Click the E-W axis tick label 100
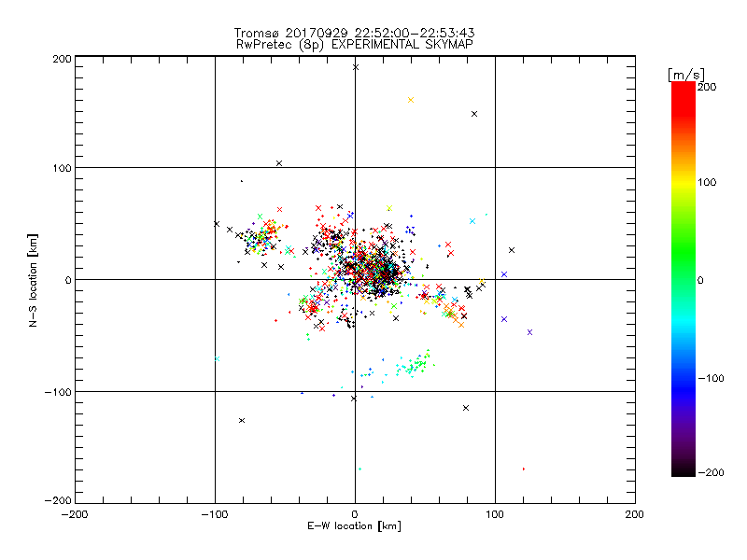The image size is (747, 560). click(x=495, y=514)
